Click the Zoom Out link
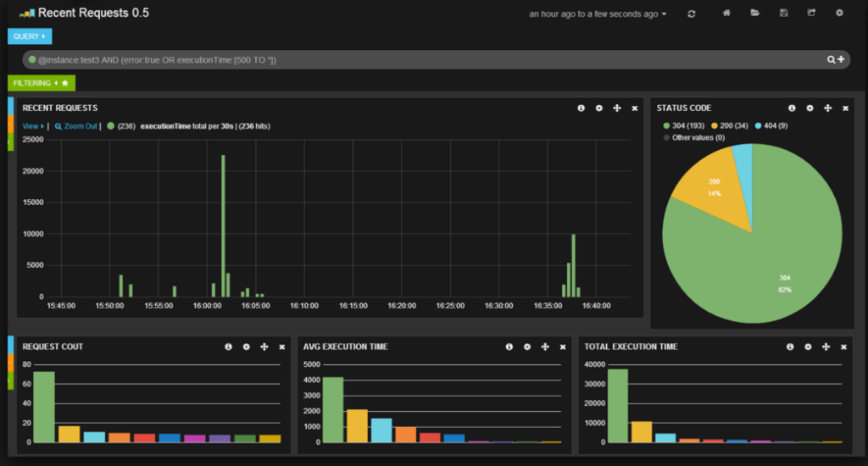The image size is (868, 466). point(75,126)
